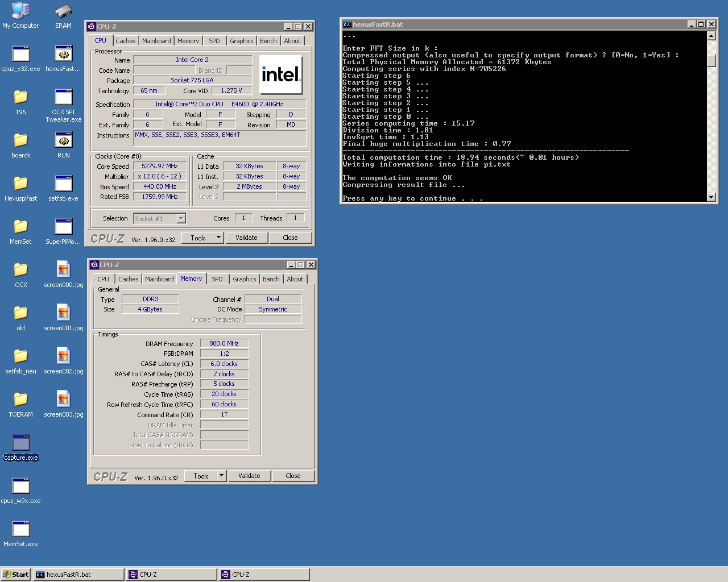Expand Tools dropdown arrow in lower CPU-Z

pyautogui.click(x=221, y=476)
